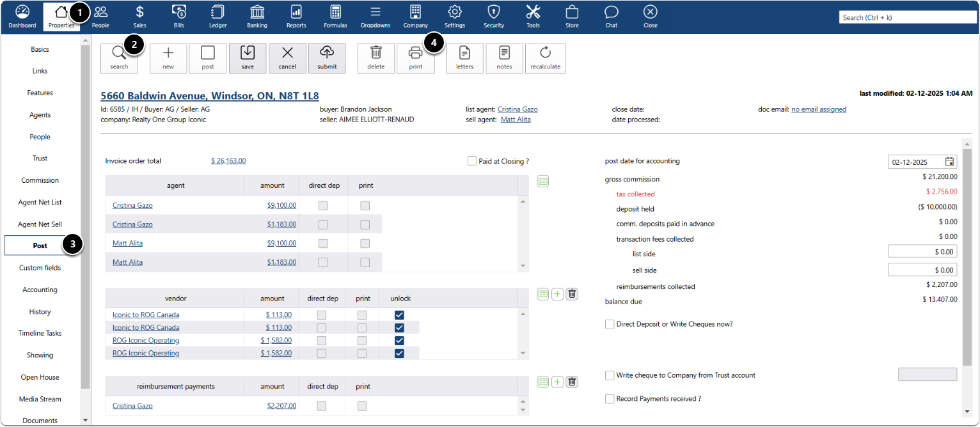The height and width of the screenshot is (427, 980).
Task: Open sell agent Matt Alita link
Action: click(516, 120)
